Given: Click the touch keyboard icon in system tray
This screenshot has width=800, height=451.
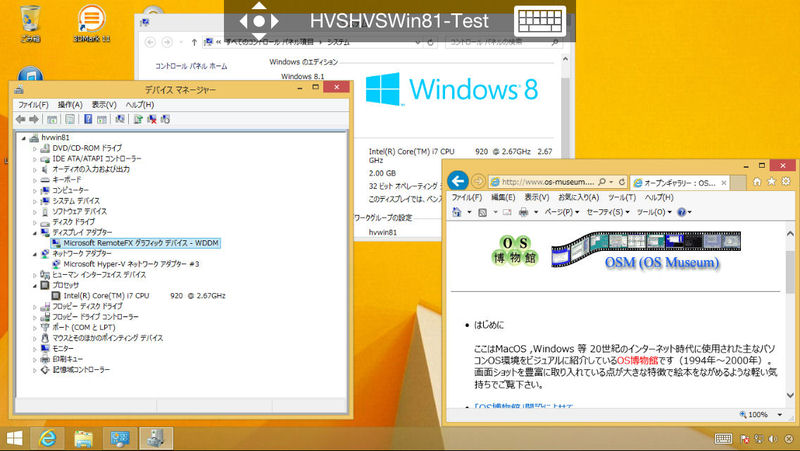Looking at the screenshot, I should click(723, 439).
